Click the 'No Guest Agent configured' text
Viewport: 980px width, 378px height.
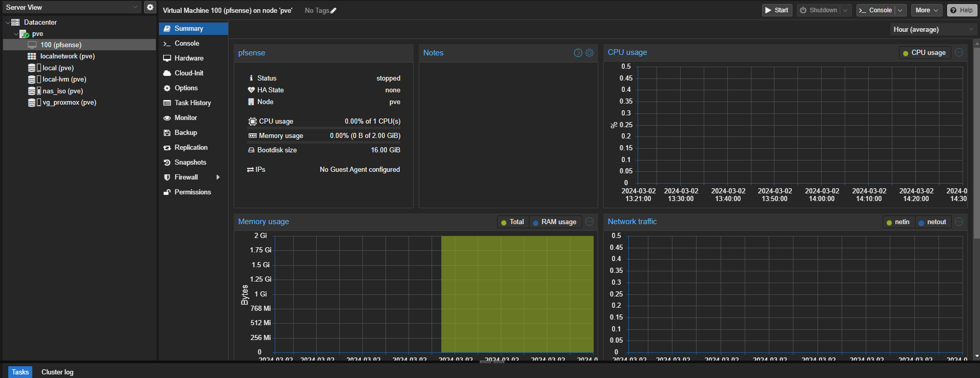[x=360, y=170]
